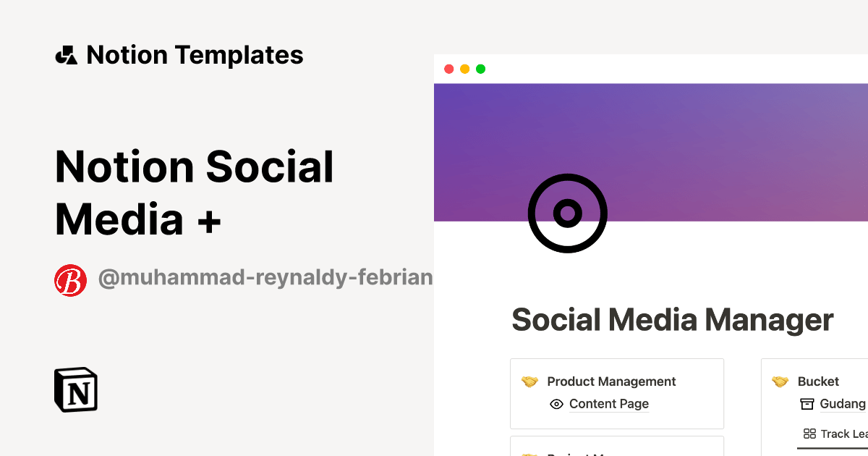
Task: Open the Gudang page link
Action: [x=843, y=404]
